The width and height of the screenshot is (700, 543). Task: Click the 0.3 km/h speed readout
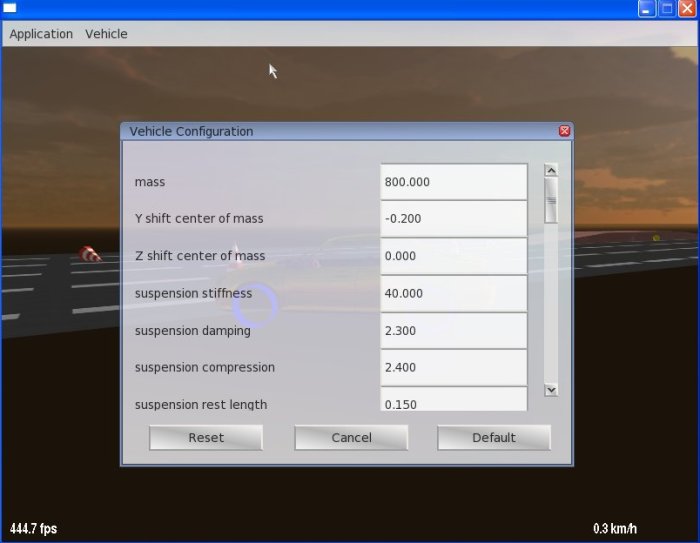pyautogui.click(x=615, y=529)
